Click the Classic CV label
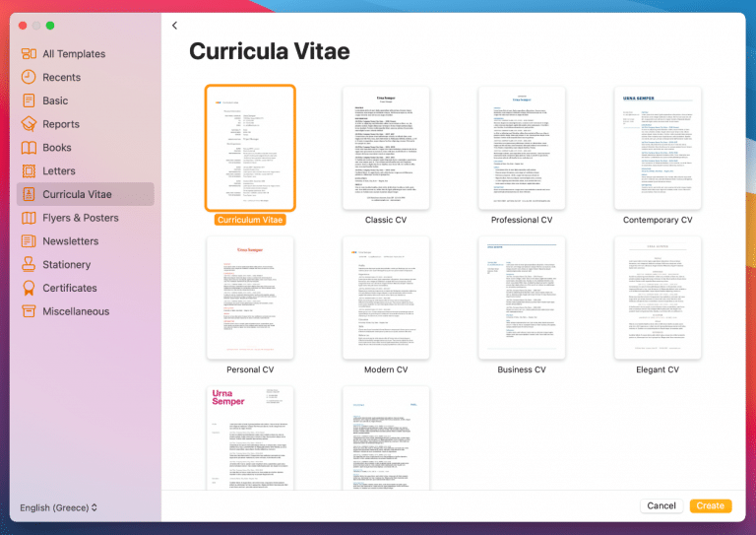Screen dimensions: 756x535 tap(386, 220)
